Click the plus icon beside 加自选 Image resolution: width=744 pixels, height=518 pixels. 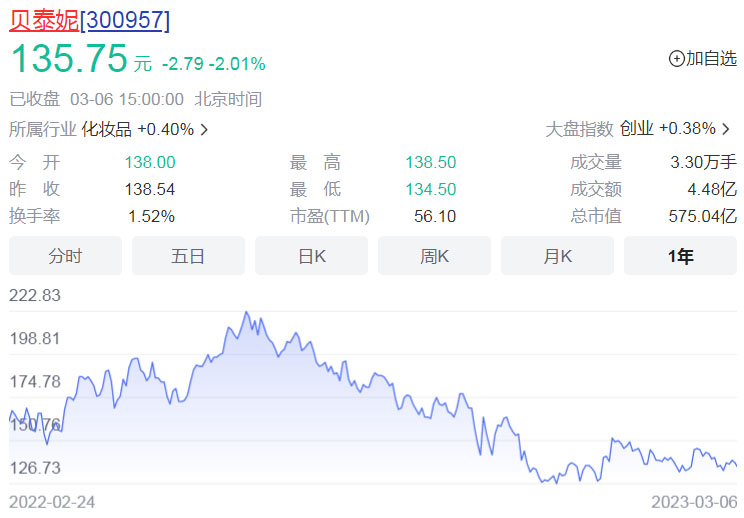(x=676, y=58)
